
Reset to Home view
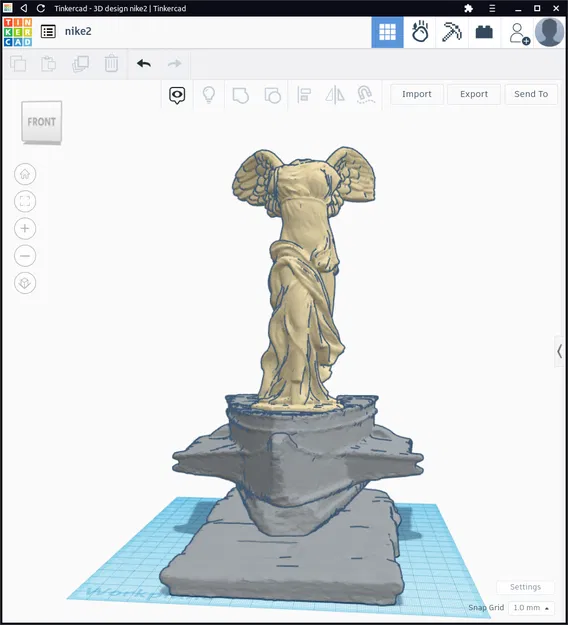tap(25, 174)
